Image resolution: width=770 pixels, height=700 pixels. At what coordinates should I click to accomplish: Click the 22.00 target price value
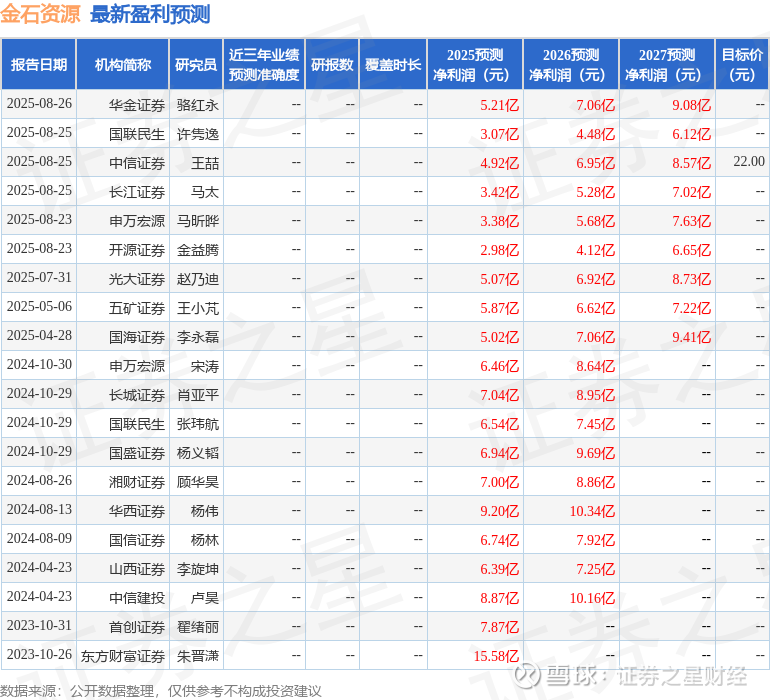tap(749, 161)
